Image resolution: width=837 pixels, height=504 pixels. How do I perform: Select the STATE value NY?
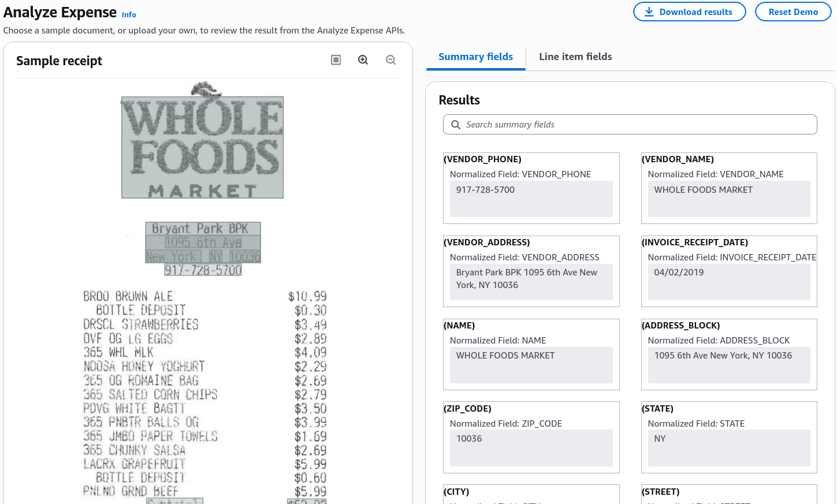[729, 448]
